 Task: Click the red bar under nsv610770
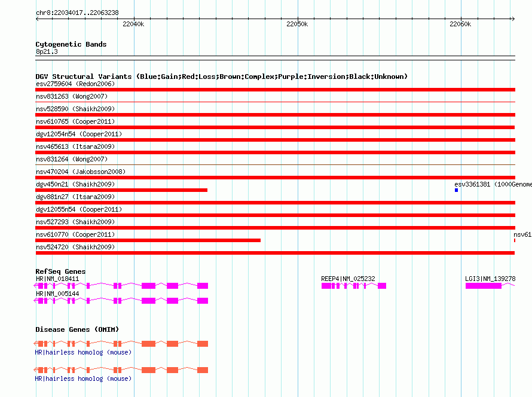click(148, 240)
